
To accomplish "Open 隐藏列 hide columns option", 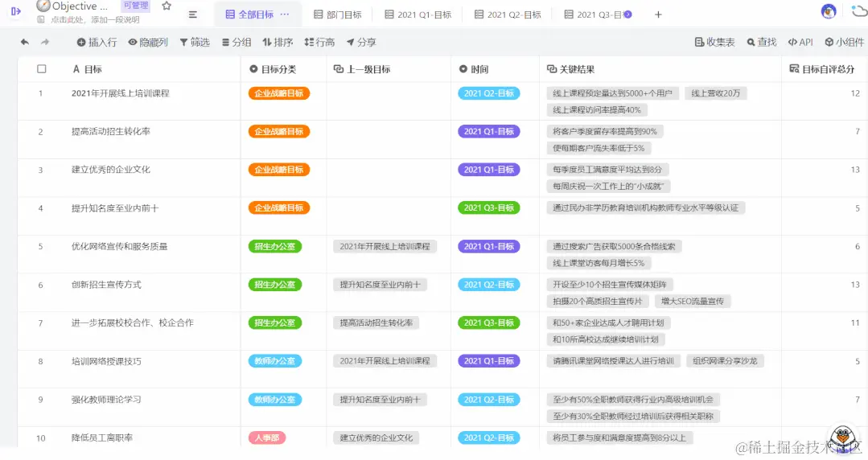I will point(148,42).
